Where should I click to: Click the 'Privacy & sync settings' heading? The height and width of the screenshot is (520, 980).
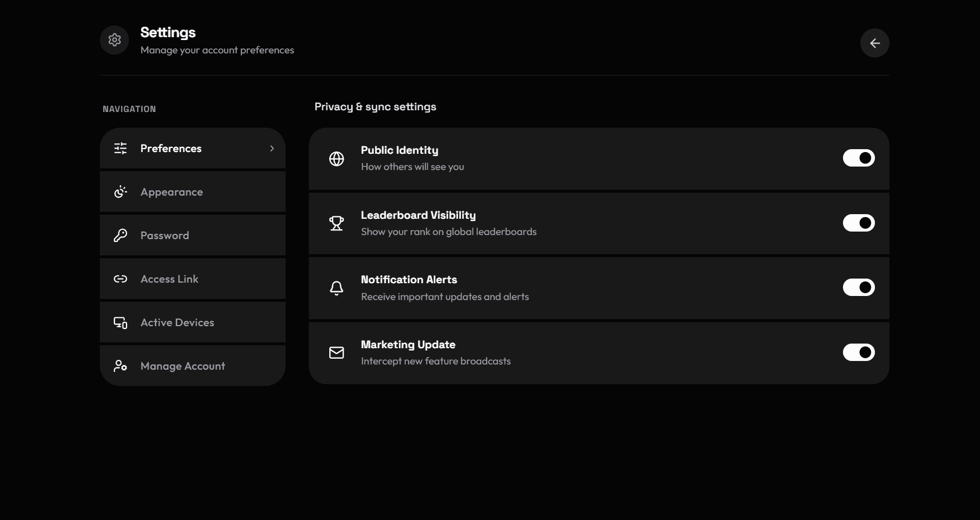(375, 107)
